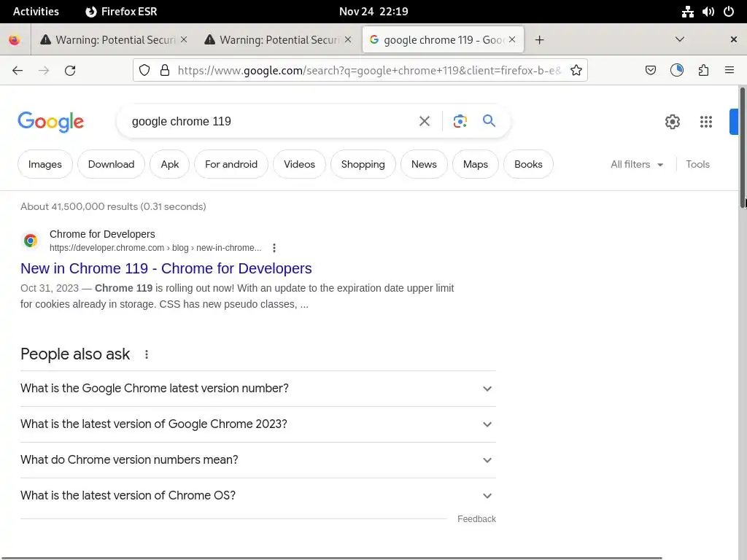This screenshot has width=747, height=560.
Task: Filter results by Maps
Action: point(476,164)
